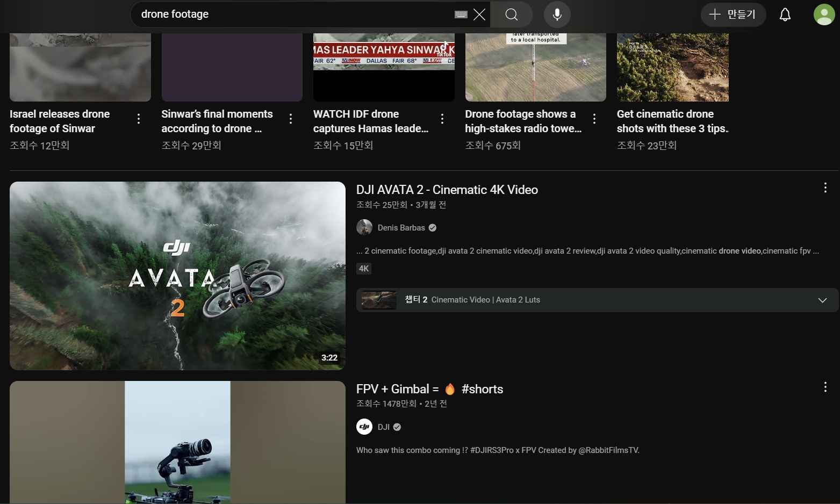The width and height of the screenshot is (840, 504).
Task: Click view count 조회수 25만회 • 3개월 전
Action: pyautogui.click(x=401, y=205)
